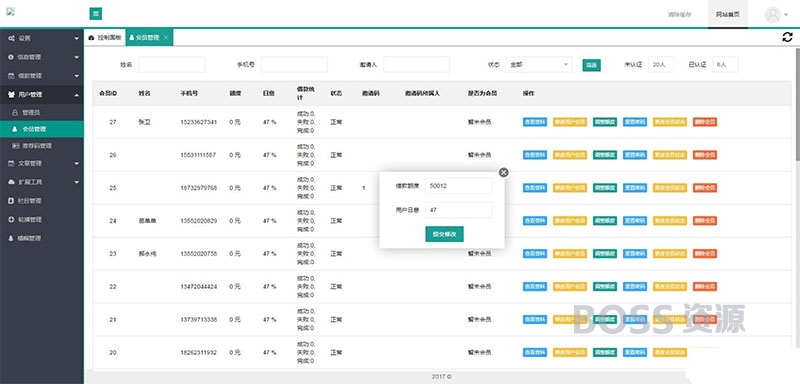Click the refresh icon at top right
Screen dimensions: 800x384
787,37
